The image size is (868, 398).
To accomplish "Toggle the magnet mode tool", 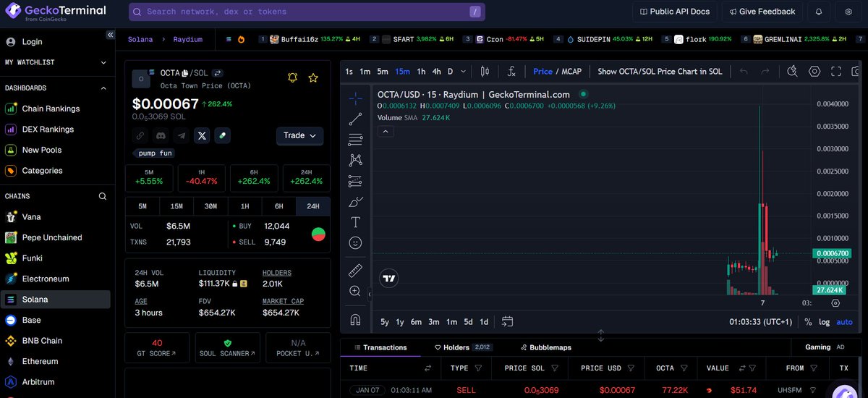I will point(355,318).
